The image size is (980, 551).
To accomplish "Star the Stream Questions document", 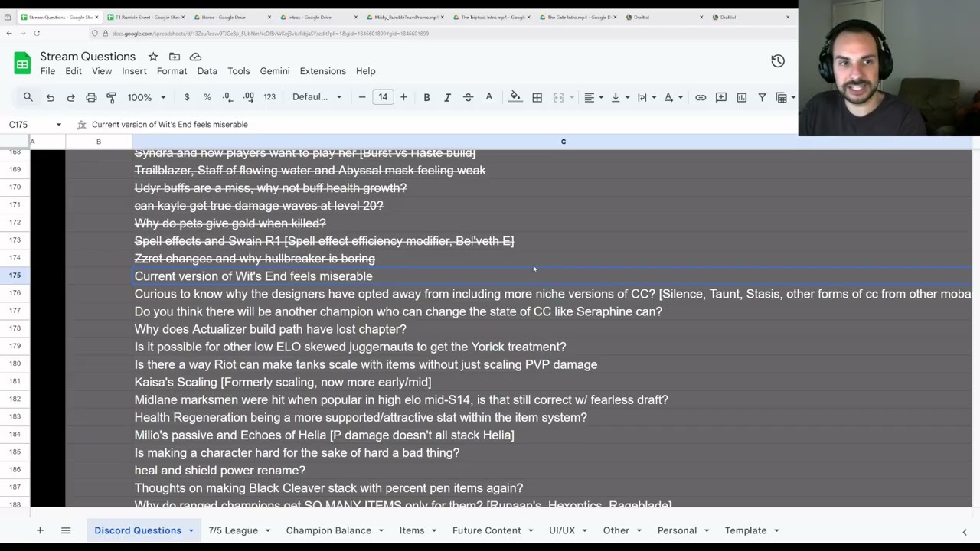I will click(x=153, y=57).
